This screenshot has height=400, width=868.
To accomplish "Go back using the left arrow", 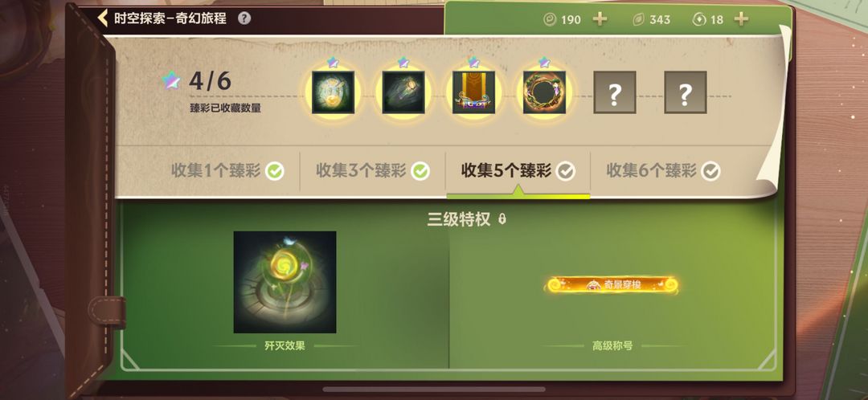I will (102, 18).
